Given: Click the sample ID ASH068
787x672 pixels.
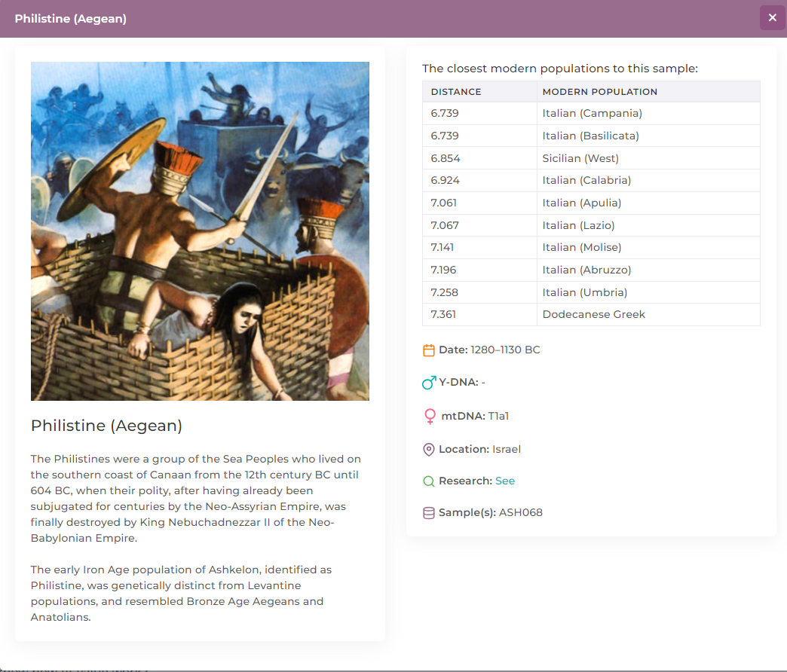Looking at the screenshot, I should point(520,513).
